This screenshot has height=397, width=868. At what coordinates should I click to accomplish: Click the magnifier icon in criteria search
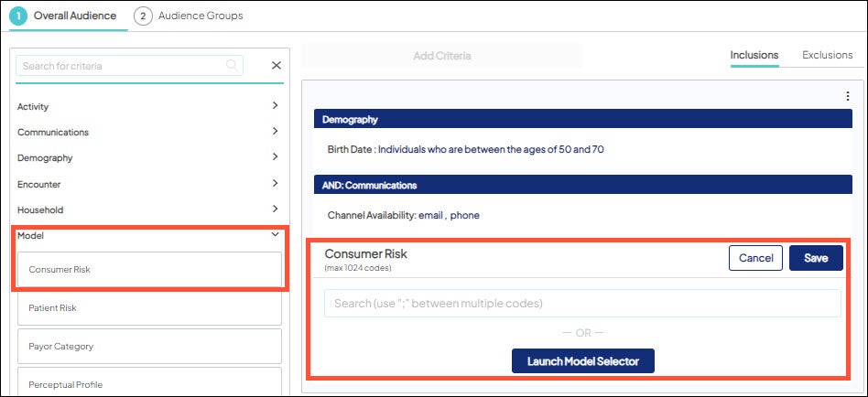click(232, 65)
